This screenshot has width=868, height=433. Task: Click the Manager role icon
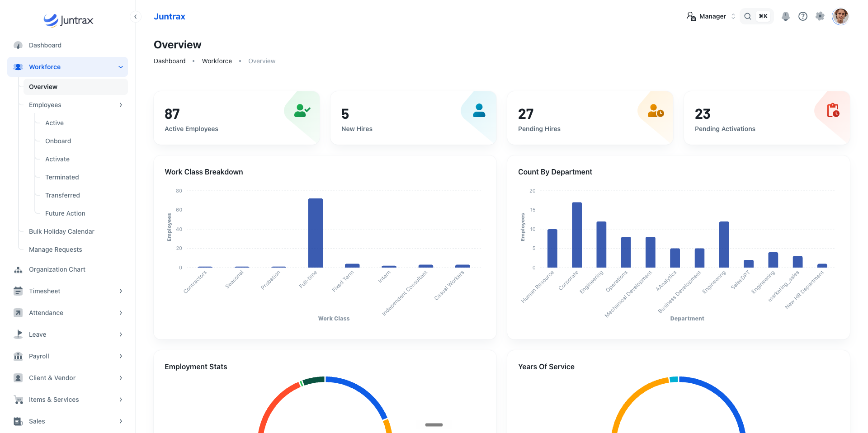691,16
